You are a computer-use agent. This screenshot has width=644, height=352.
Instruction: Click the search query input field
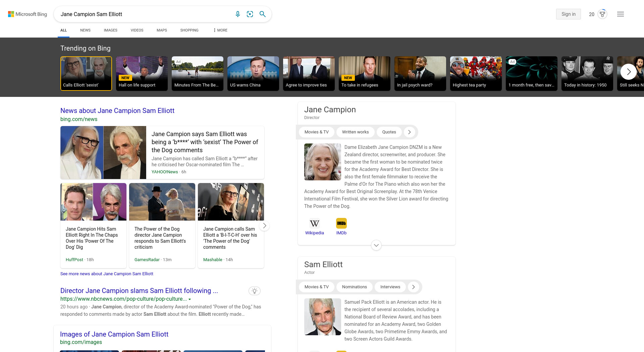click(x=144, y=14)
